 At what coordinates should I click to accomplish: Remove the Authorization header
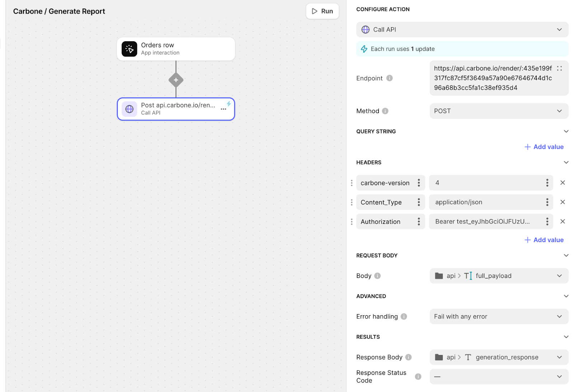563,221
